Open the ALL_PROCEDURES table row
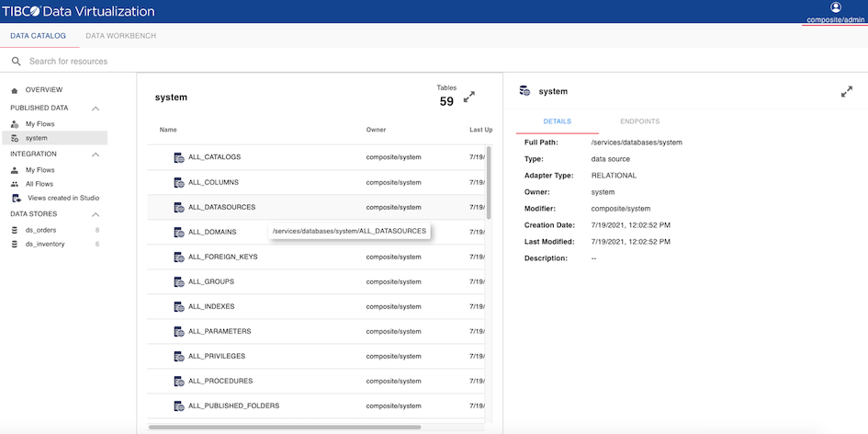The width and height of the screenshot is (868, 434). pyautogui.click(x=220, y=381)
